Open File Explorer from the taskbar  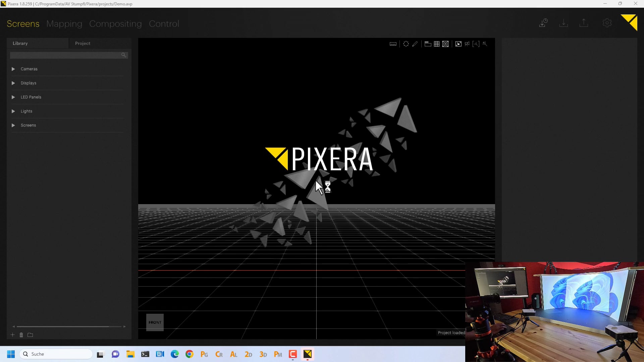coord(130,354)
